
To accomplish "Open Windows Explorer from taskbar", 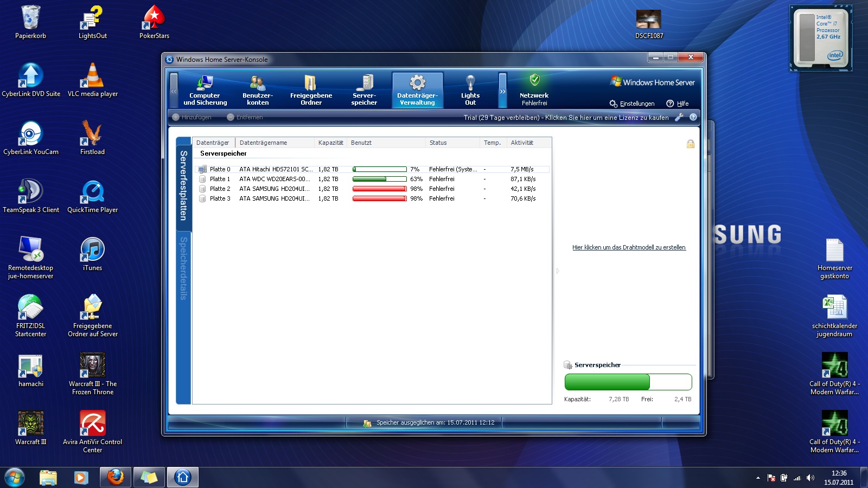I will point(48,477).
